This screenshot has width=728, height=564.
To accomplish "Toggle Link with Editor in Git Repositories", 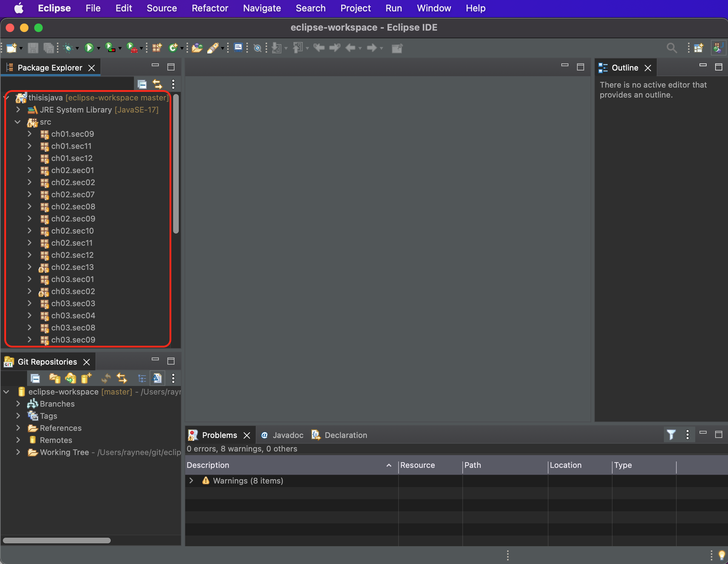I will tap(122, 378).
